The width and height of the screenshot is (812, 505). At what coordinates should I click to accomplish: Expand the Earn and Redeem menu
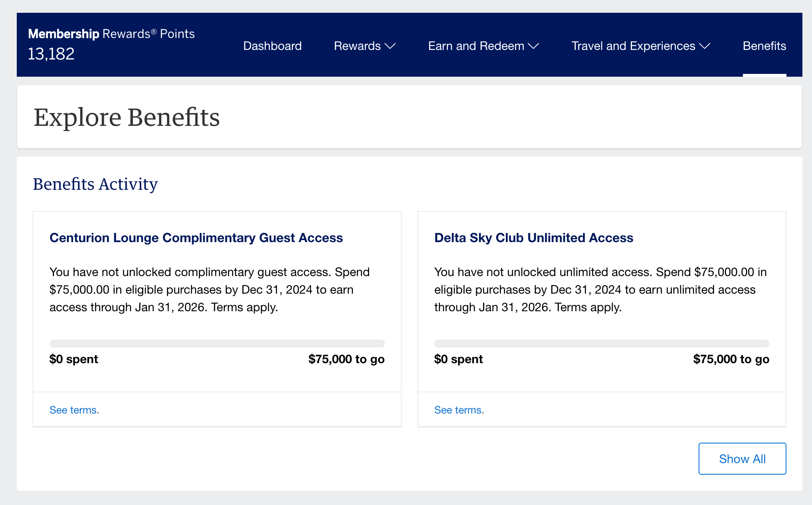click(483, 46)
